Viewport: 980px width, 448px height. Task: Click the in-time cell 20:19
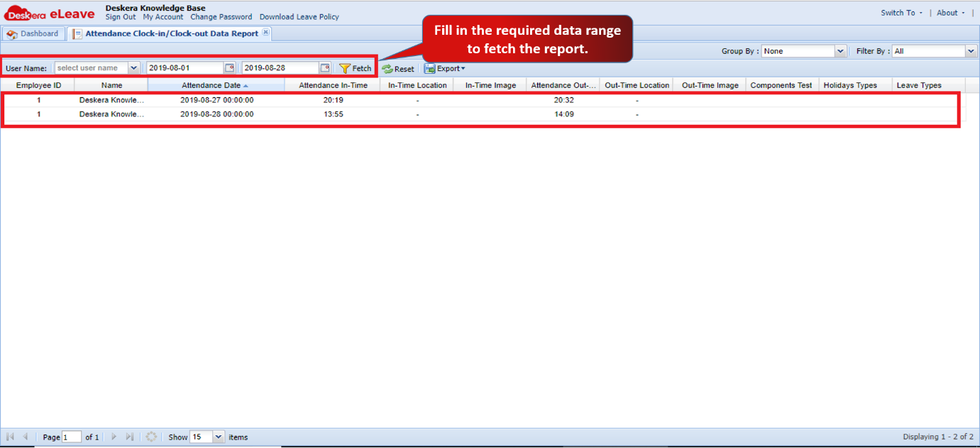click(x=333, y=100)
